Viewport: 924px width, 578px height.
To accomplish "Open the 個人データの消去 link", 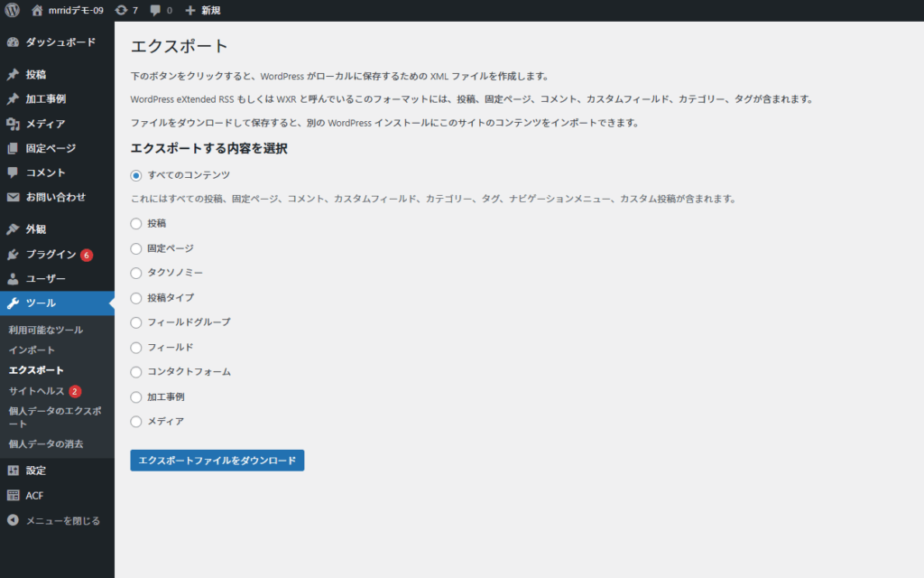I will (x=46, y=443).
